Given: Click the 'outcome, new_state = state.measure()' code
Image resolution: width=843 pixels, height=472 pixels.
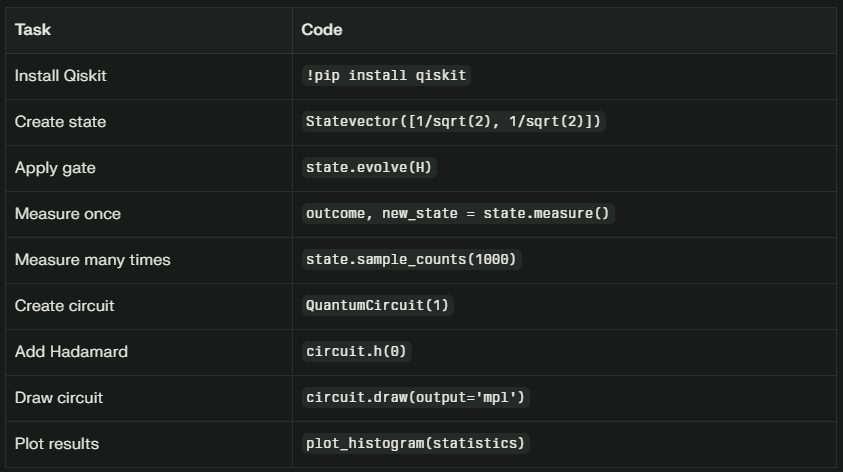Looking at the screenshot, I should (x=458, y=213).
